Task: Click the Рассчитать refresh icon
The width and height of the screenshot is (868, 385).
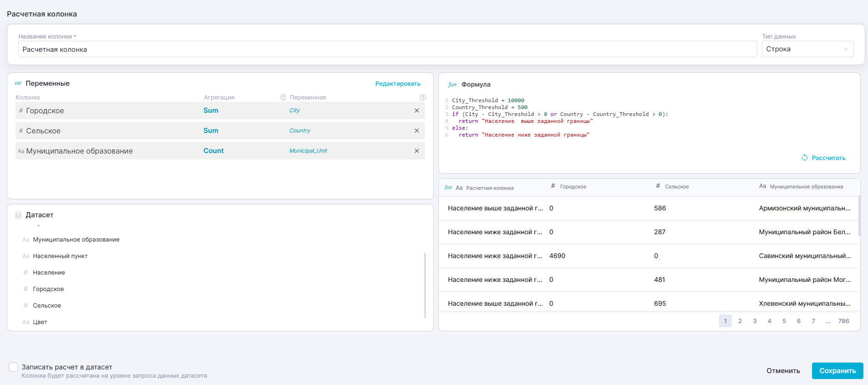Action: (804, 158)
